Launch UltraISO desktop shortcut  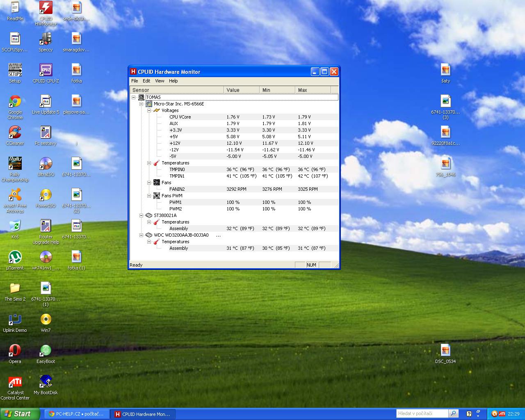point(46,167)
